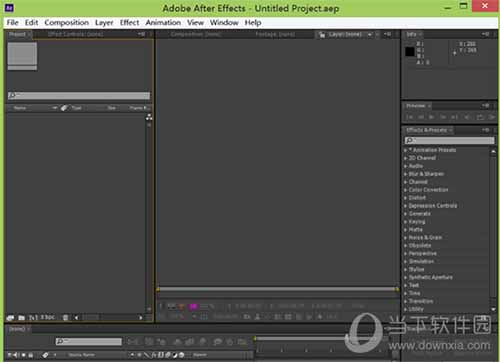Click the Effects & Presets search field
Screen dimensions: 500x362
coord(450,140)
